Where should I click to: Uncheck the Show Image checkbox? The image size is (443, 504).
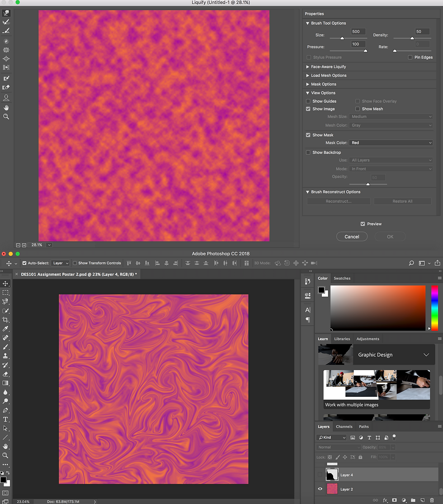[308, 109]
